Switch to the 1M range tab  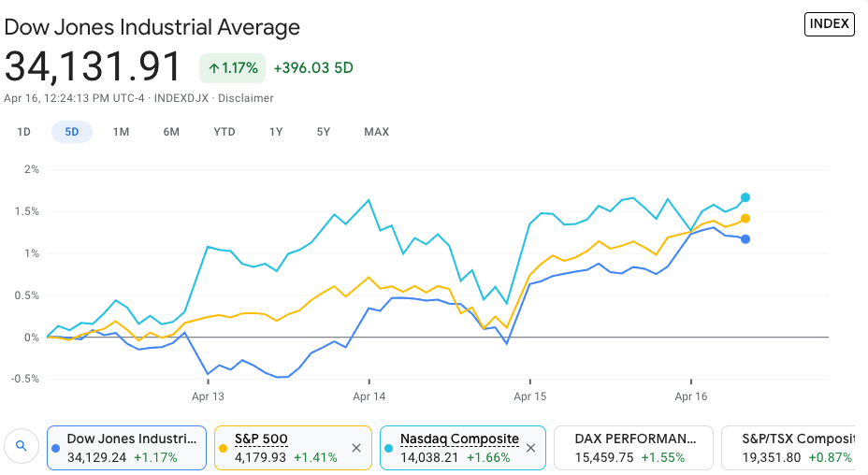121,132
